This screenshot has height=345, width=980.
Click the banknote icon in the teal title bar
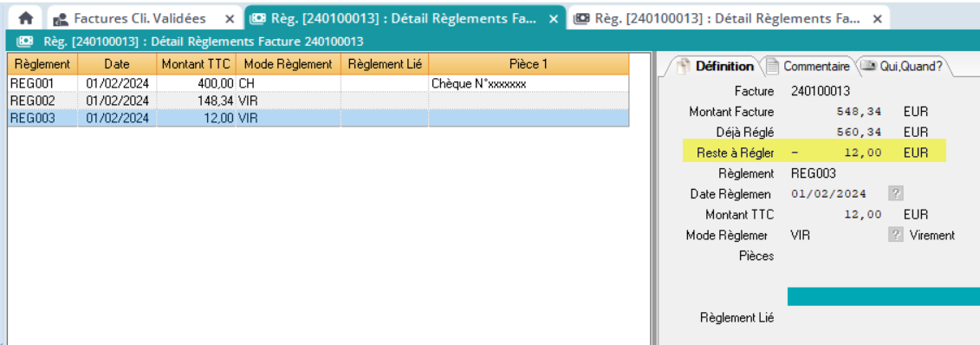coord(25,42)
